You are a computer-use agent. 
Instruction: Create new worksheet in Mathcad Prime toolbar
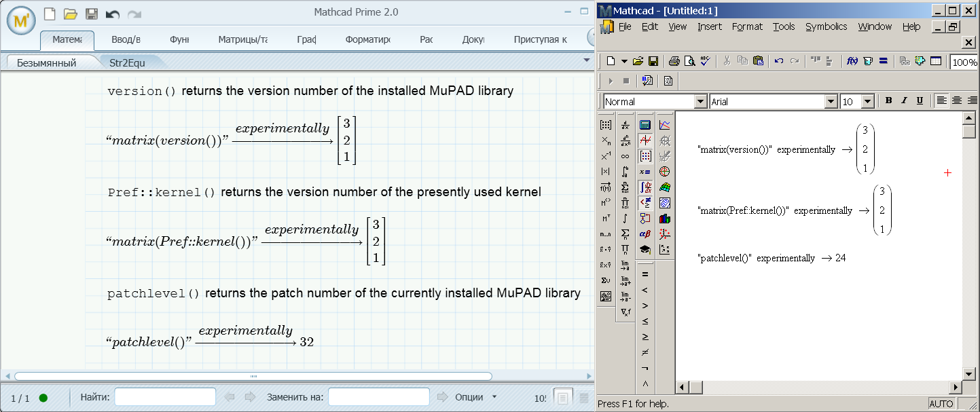pos(50,13)
